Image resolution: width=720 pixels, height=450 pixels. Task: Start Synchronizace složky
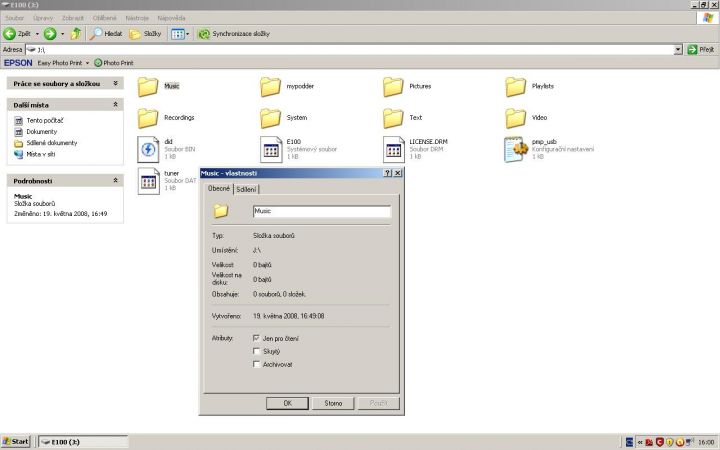(x=234, y=34)
